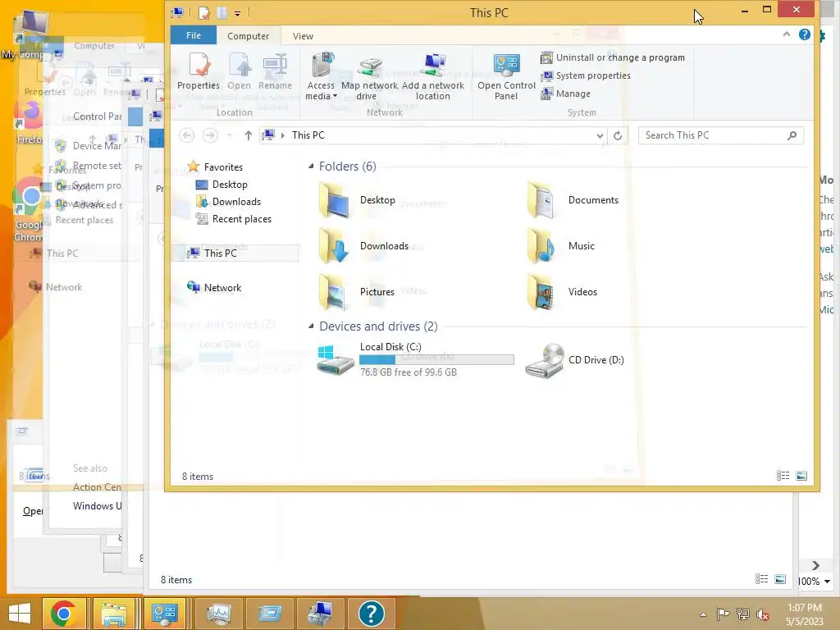The image size is (840, 630).
Task: Switch to large icons view button
Action: click(801, 476)
